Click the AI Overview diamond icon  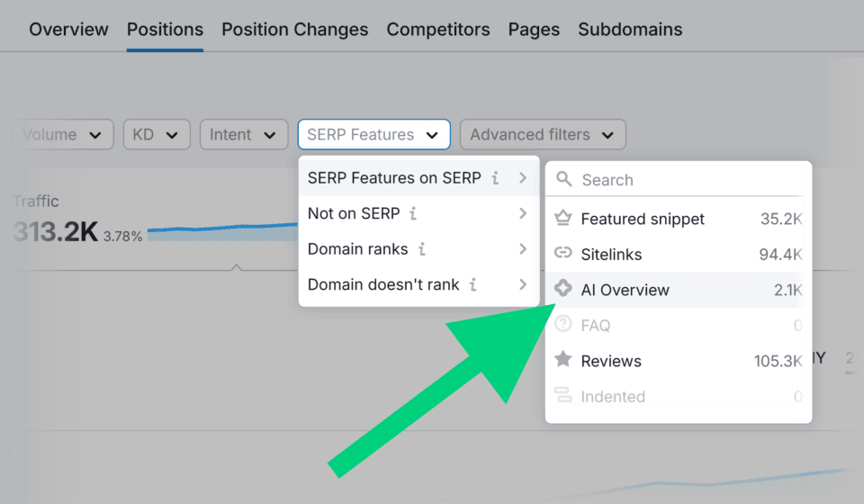563,290
